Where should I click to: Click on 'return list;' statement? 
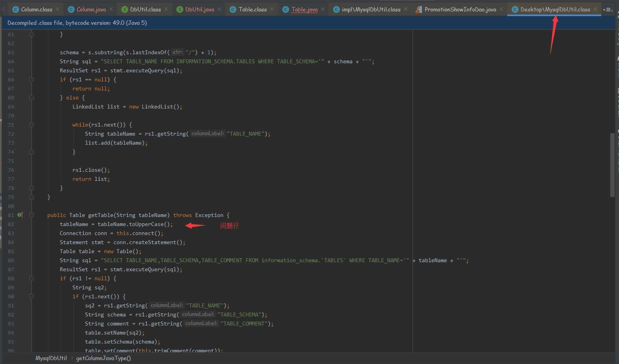pyautogui.click(x=91, y=179)
